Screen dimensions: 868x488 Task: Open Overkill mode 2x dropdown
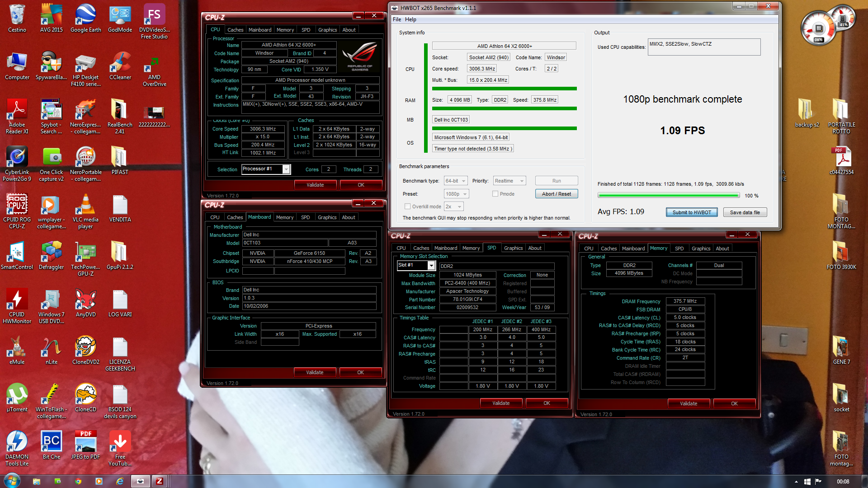[454, 206]
